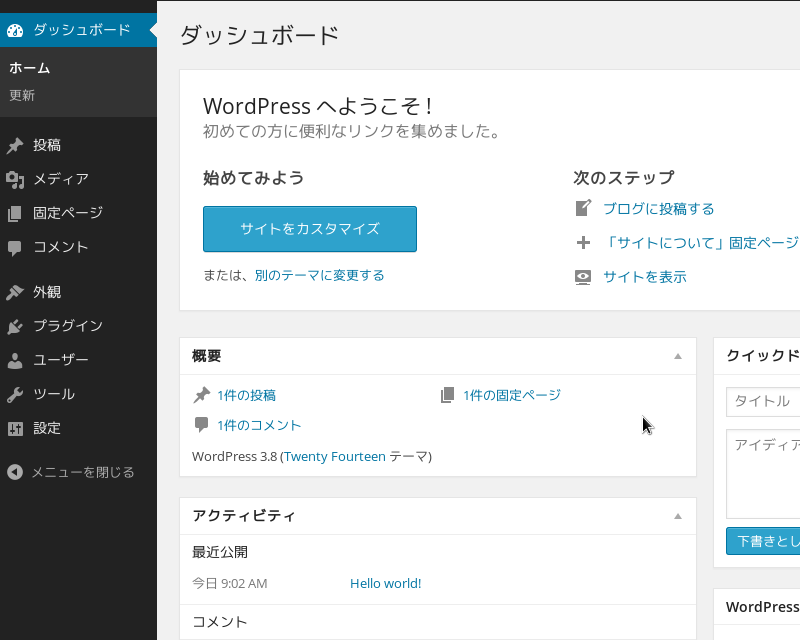Image resolution: width=800 pixels, height=640 pixels.
Task: Click the Pages icon beside 固定ページ
Action: (15, 213)
